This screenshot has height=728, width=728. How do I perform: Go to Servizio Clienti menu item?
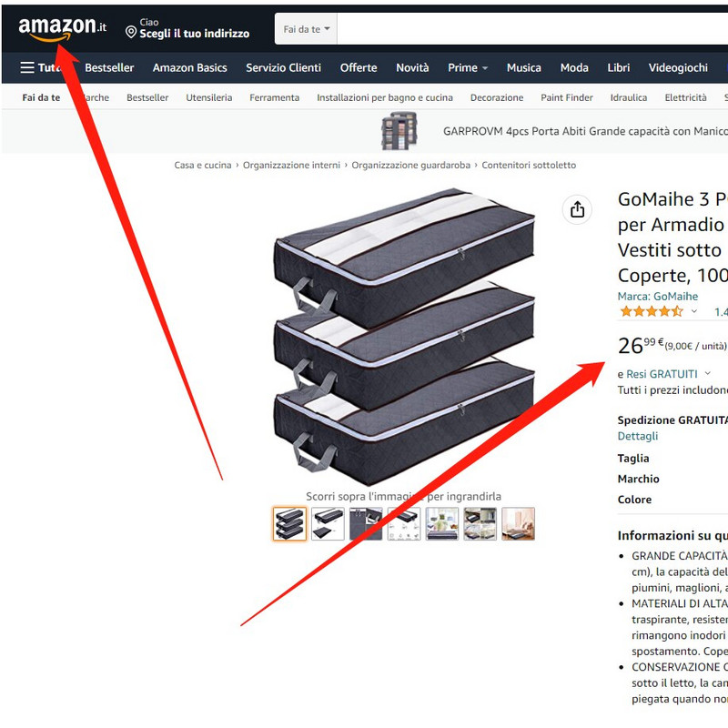[x=283, y=67]
